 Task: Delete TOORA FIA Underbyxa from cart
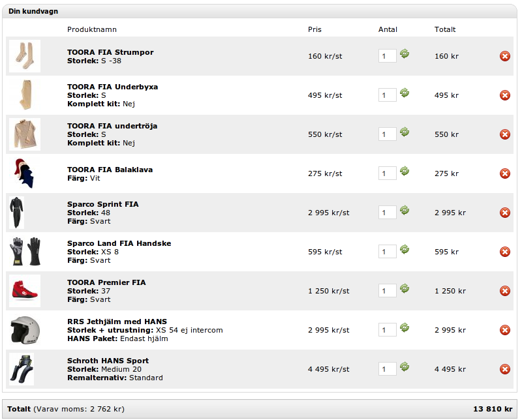504,95
